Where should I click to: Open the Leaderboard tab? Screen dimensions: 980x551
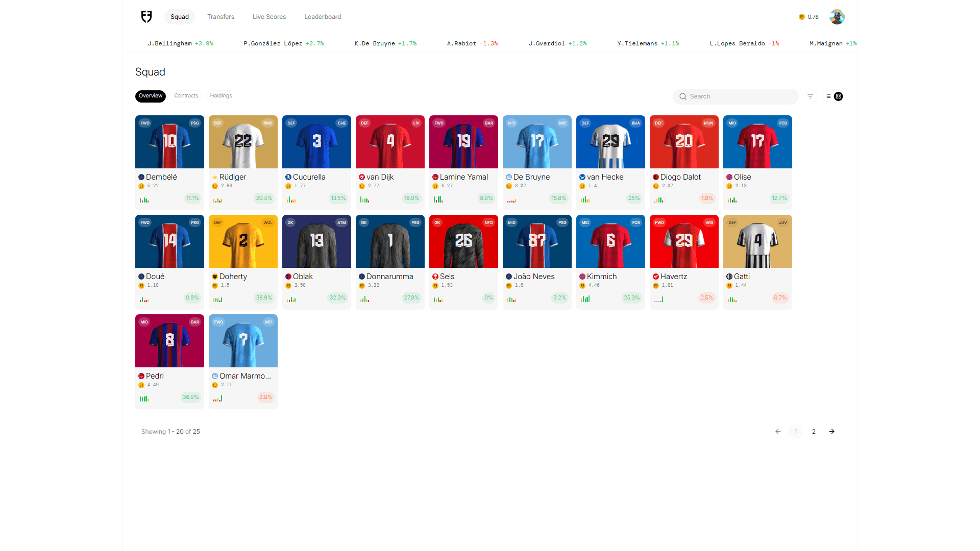pos(323,17)
